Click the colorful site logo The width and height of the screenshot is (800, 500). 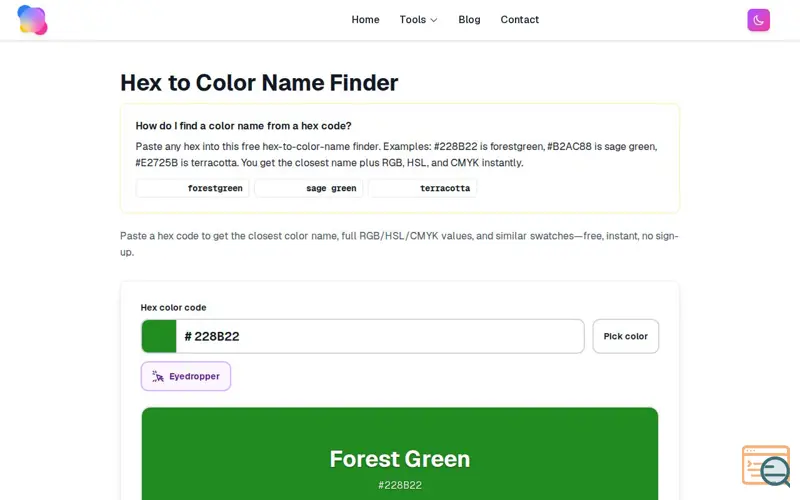[32, 20]
